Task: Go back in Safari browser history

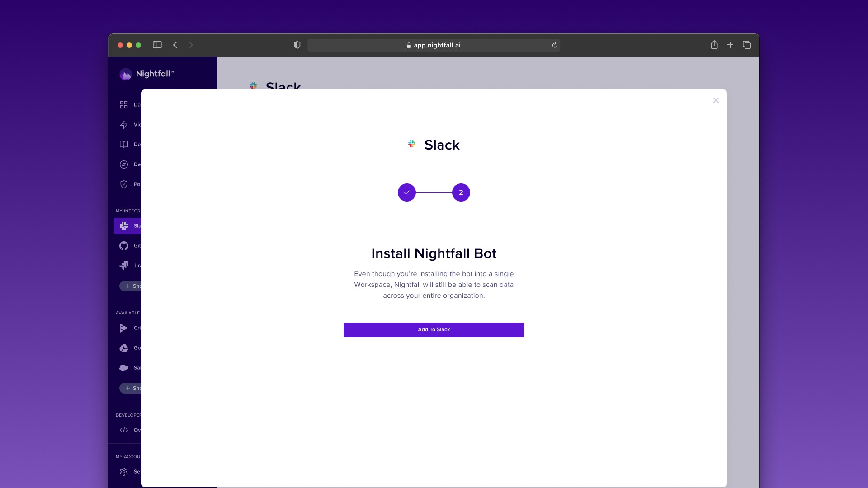Action: tap(175, 45)
